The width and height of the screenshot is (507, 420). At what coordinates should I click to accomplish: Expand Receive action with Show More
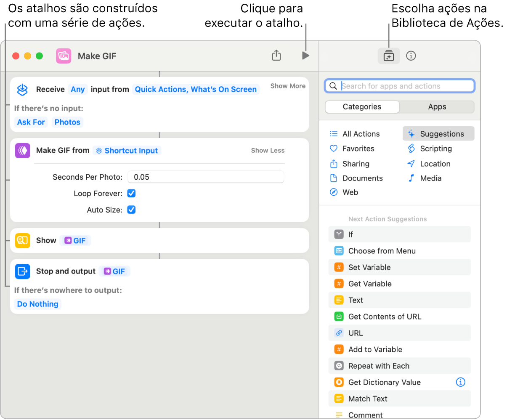click(288, 86)
